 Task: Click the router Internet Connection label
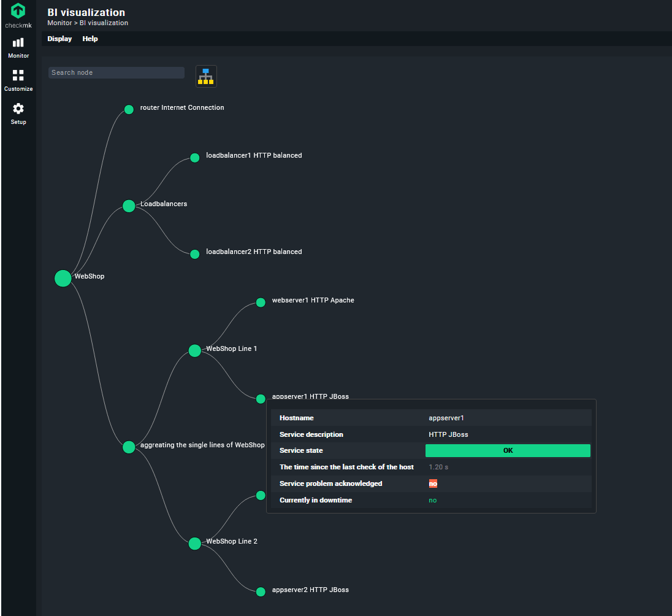pyautogui.click(x=182, y=107)
